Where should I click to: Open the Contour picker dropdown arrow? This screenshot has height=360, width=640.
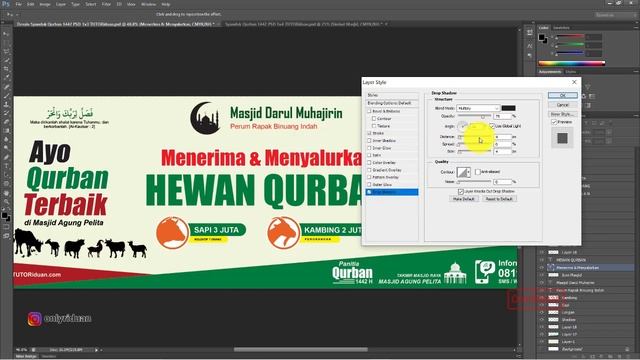[x=468, y=172]
